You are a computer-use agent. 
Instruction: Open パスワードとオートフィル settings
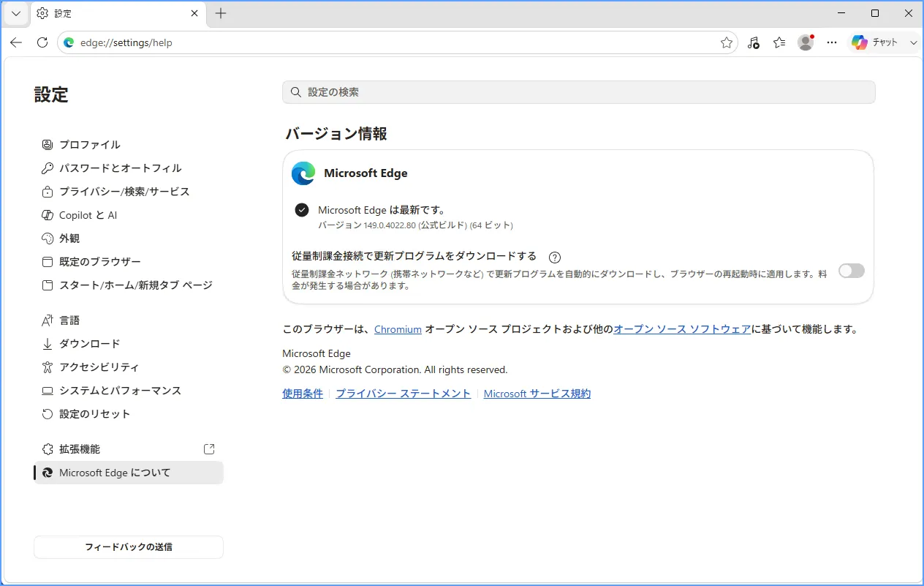[129, 168]
